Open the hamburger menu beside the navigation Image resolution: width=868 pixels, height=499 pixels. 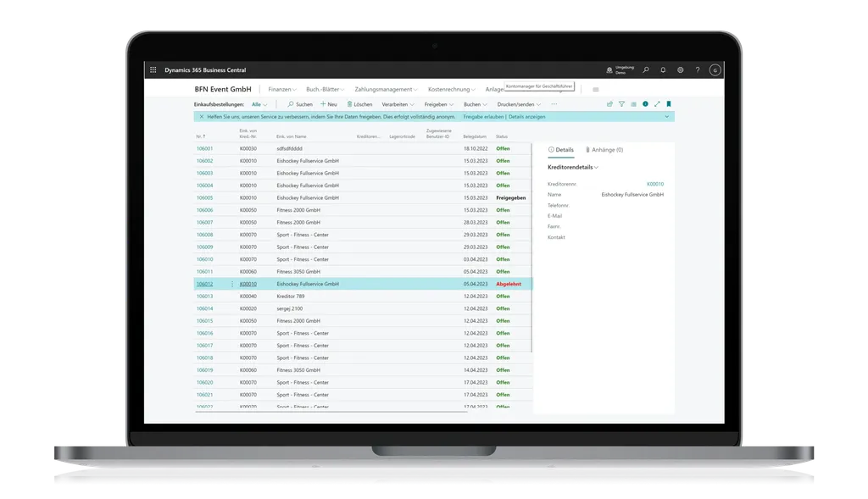pos(596,90)
